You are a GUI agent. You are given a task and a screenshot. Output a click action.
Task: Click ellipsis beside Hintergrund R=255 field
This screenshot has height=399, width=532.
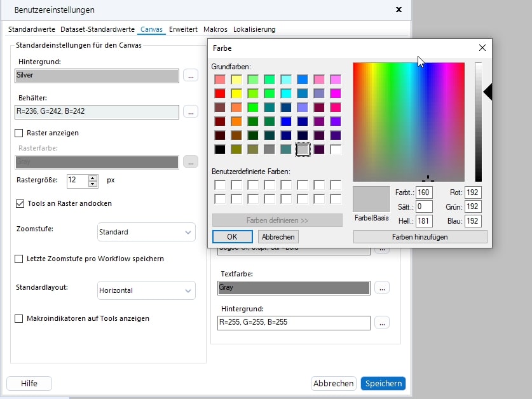tap(381, 322)
